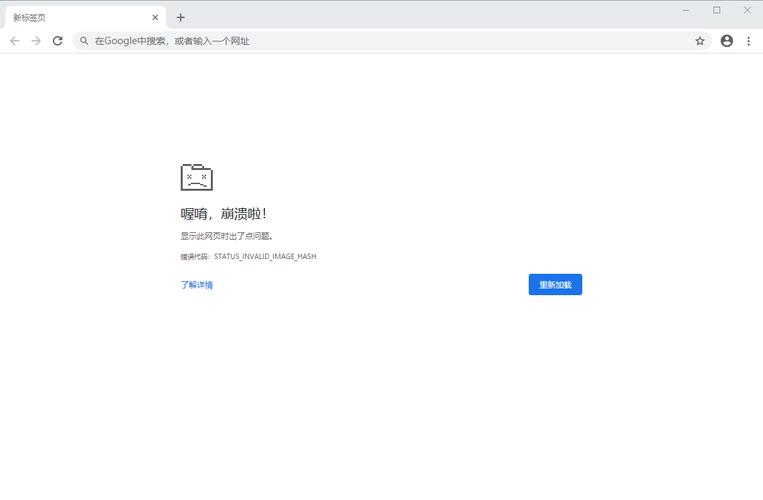Close the Chrome window
This screenshot has width=763, height=500.
[747, 10]
